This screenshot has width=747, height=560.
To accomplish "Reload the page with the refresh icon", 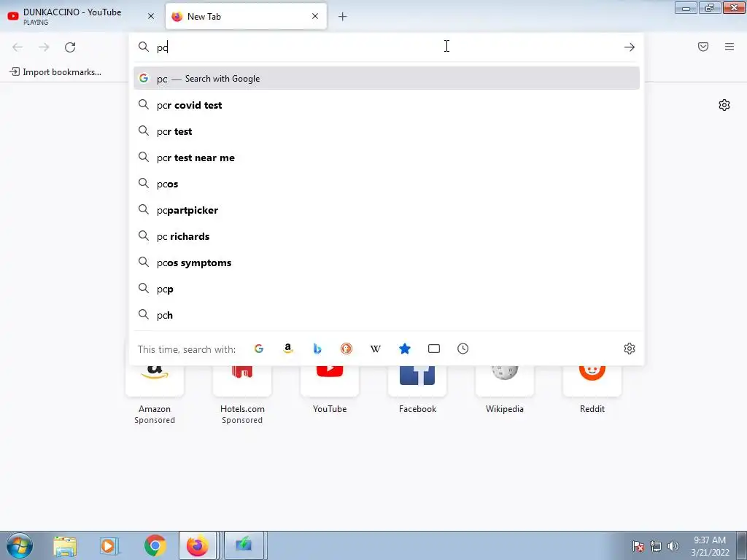I will tap(70, 47).
